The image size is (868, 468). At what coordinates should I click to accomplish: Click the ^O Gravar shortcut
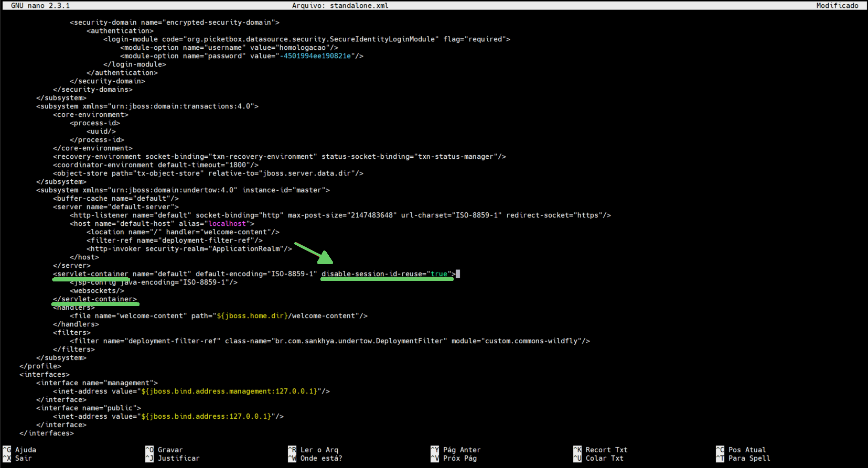164,450
